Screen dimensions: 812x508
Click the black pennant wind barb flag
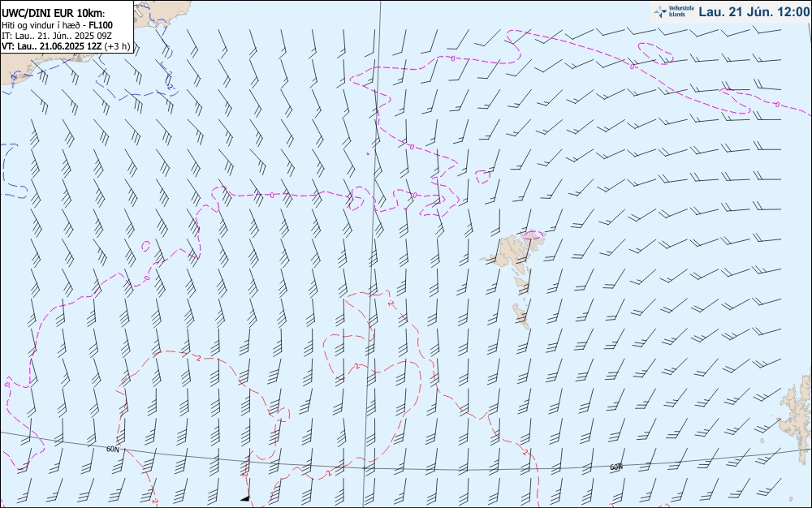[245, 498]
